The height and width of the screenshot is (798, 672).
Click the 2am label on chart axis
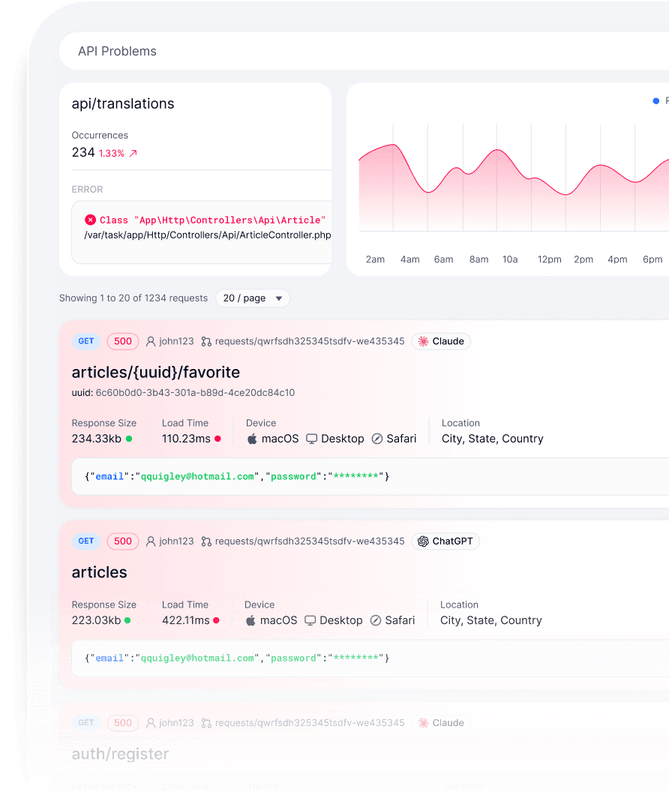[x=375, y=259]
